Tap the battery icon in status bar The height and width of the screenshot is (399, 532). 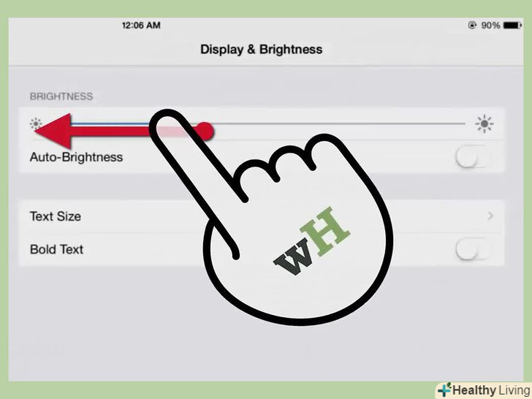(512, 26)
